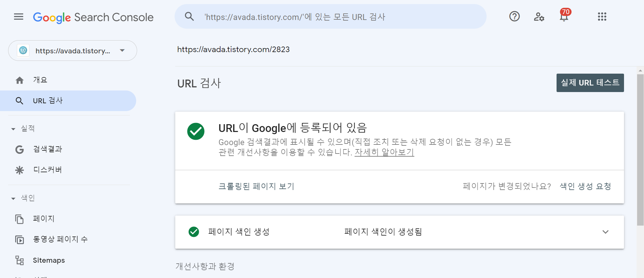Click the 페이지 색인이 생성됨 status text
644x278 pixels.
pyautogui.click(x=383, y=232)
